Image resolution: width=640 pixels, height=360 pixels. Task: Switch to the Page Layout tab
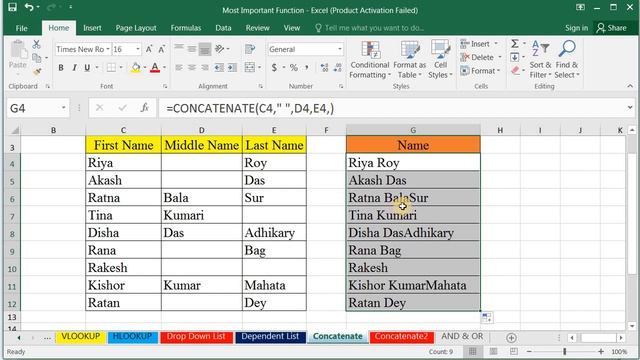[136, 28]
